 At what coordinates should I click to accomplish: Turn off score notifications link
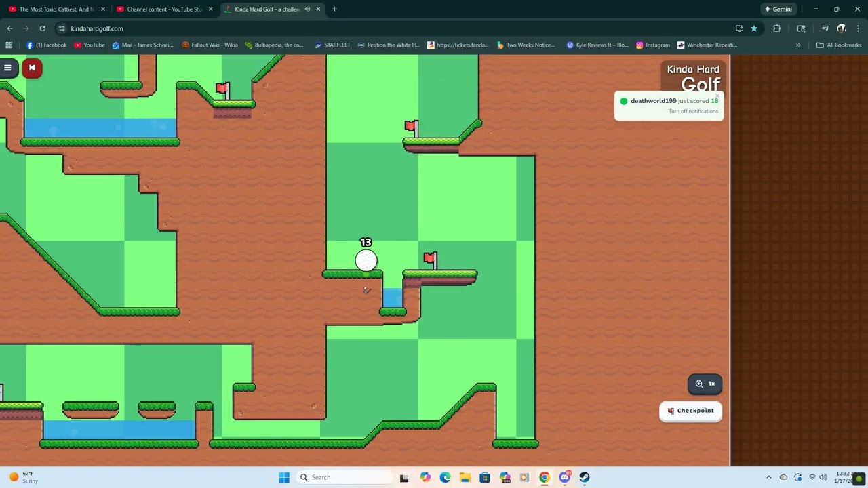[x=693, y=111]
